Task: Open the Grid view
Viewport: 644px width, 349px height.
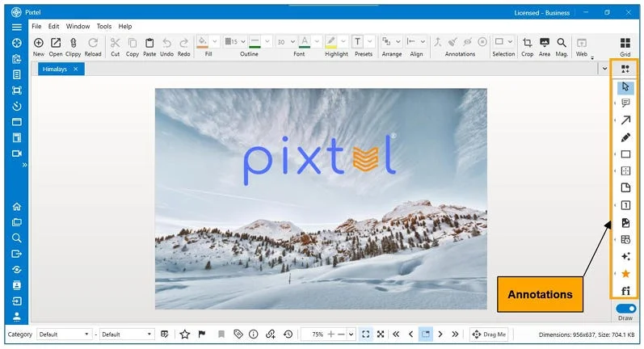Action: click(x=625, y=43)
